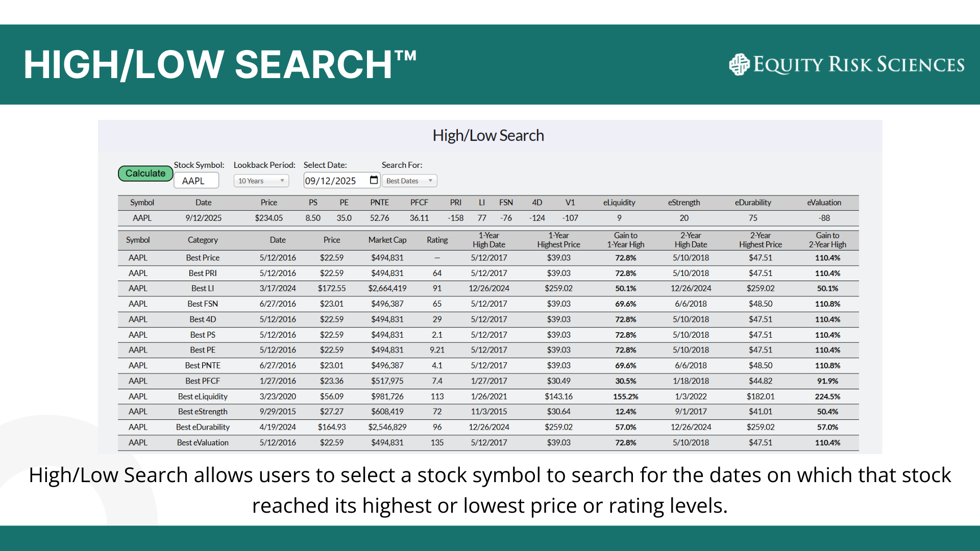980x551 pixels.
Task: Click the eLiquidity column header
Action: [619, 203]
